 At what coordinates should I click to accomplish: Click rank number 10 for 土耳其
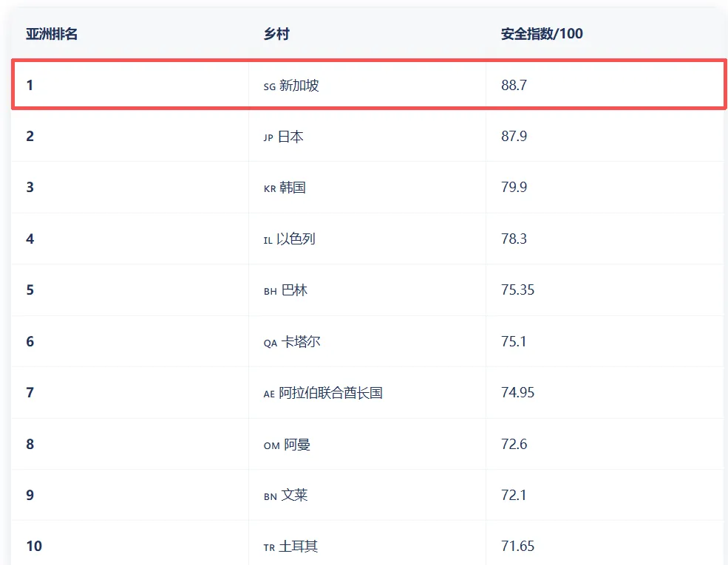tap(34, 547)
